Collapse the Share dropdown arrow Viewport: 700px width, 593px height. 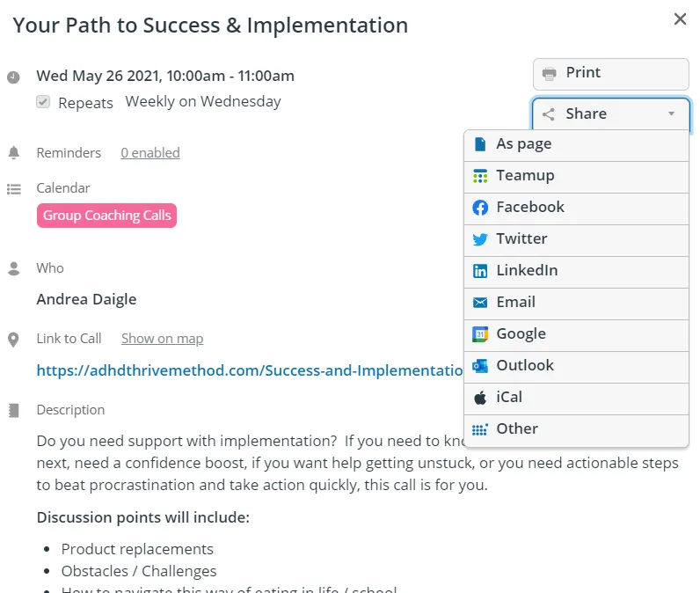tap(671, 114)
